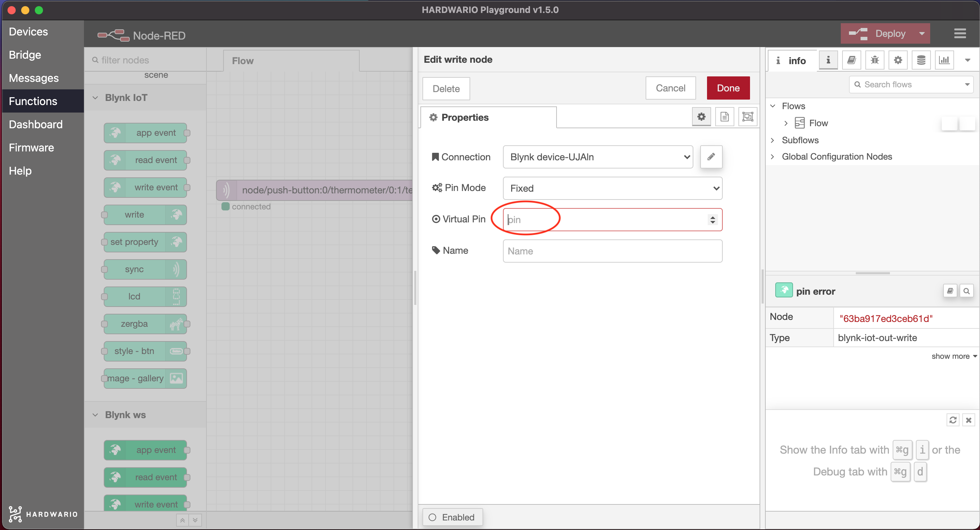Collapse all palette categories arrow
This screenshot has height=530, width=980.
coord(183,520)
